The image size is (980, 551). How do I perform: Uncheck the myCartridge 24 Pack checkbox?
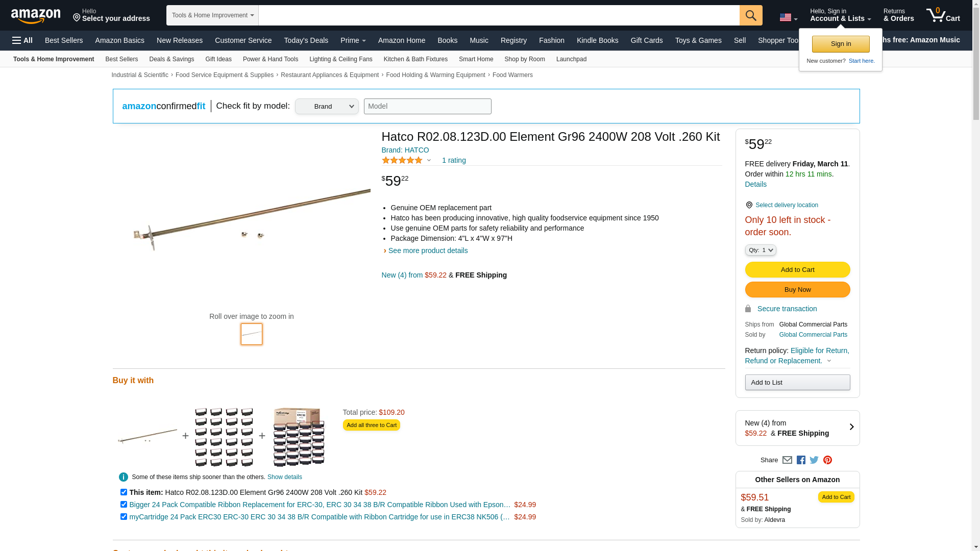click(x=124, y=517)
